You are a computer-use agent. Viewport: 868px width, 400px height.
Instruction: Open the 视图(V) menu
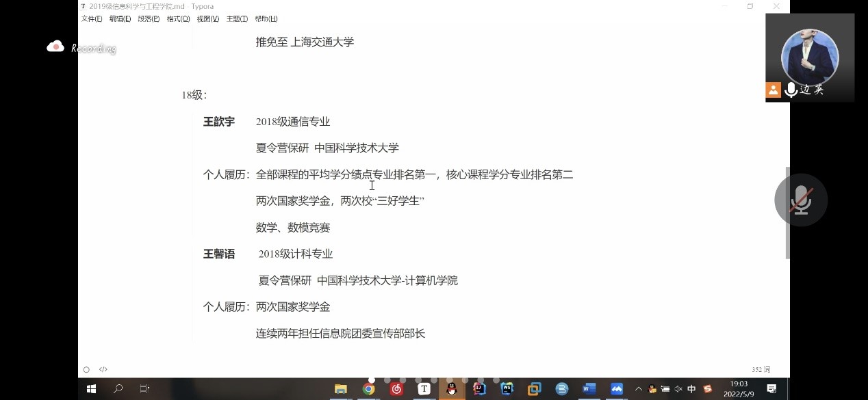click(208, 18)
